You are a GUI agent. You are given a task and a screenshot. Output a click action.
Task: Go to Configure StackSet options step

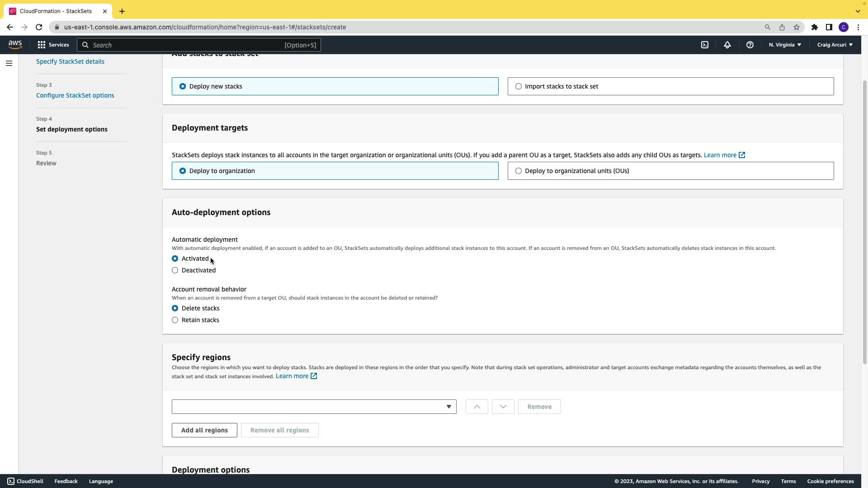pyautogui.click(x=75, y=95)
